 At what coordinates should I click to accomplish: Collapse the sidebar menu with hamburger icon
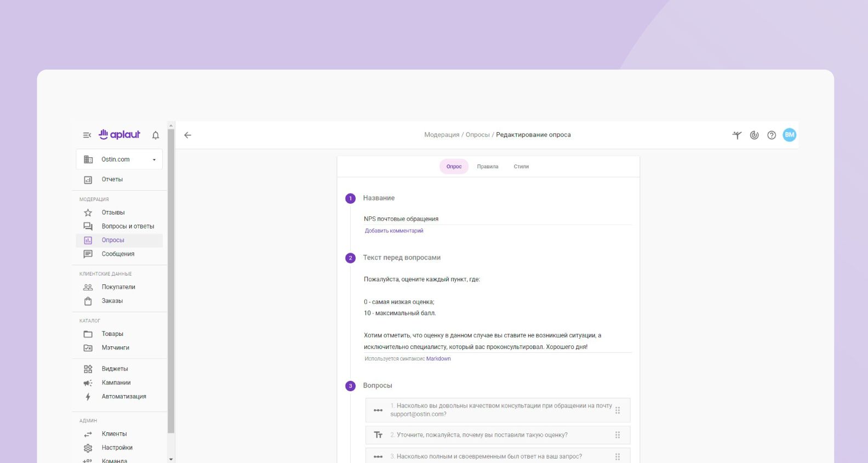(87, 135)
